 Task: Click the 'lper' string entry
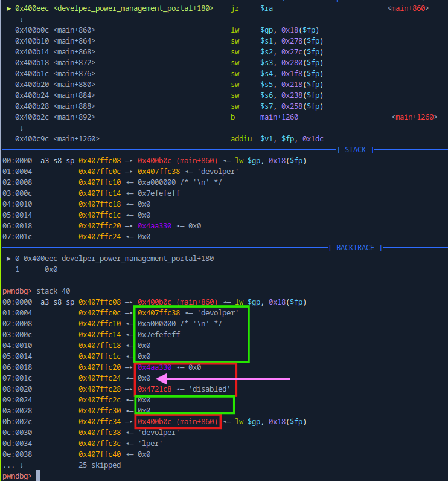tap(150, 444)
